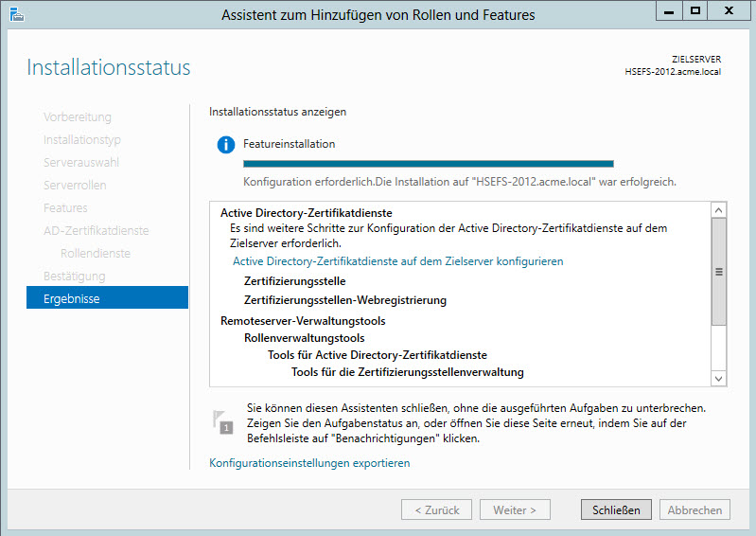Select Serverauswahl step in sidebar
Screen dimensions: 756x536
[81, 162]
